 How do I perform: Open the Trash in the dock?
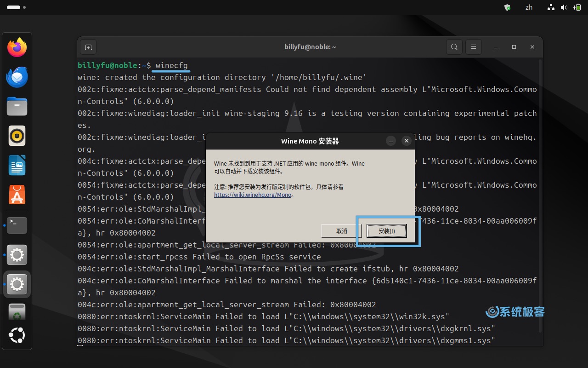[x=17, y=312]
